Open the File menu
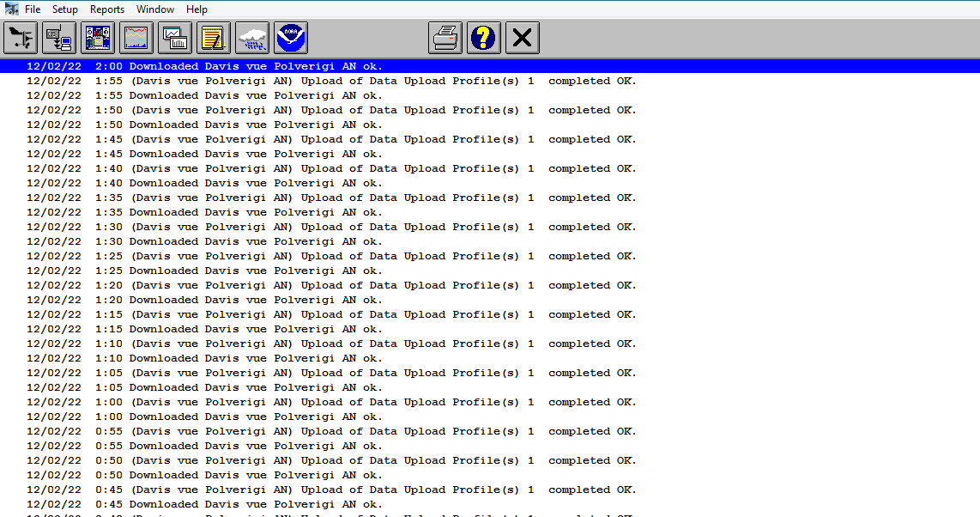 [33, 9]
